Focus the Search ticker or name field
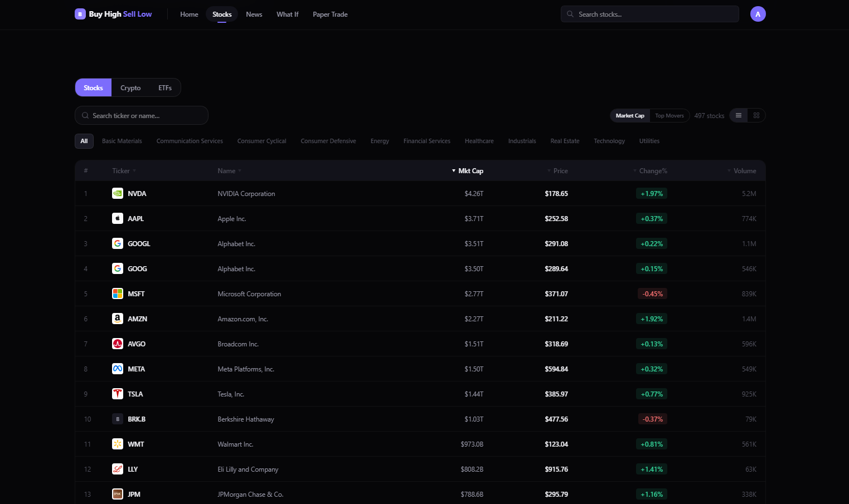This screenshot has height=504, width=849. tap(142, 115)
